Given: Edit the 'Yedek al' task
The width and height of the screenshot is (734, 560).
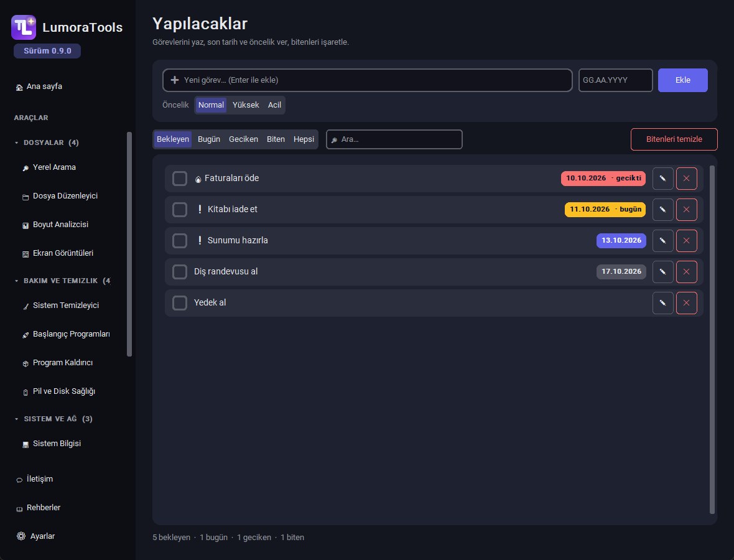Looking at the screenshot, I should (x=662, y=303).
